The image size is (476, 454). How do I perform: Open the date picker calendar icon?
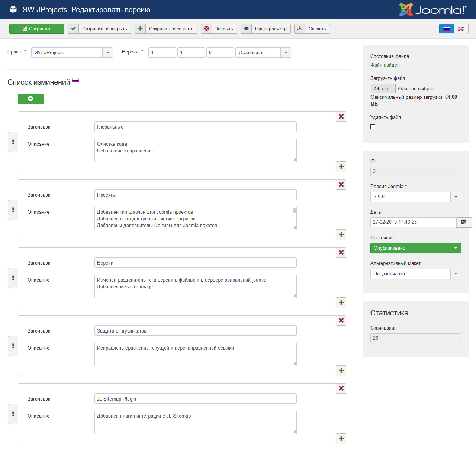(464, 222)
